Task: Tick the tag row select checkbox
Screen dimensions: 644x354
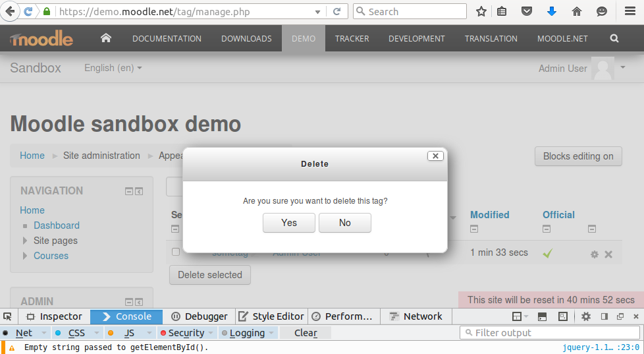Action: click(x=176, y=252)
